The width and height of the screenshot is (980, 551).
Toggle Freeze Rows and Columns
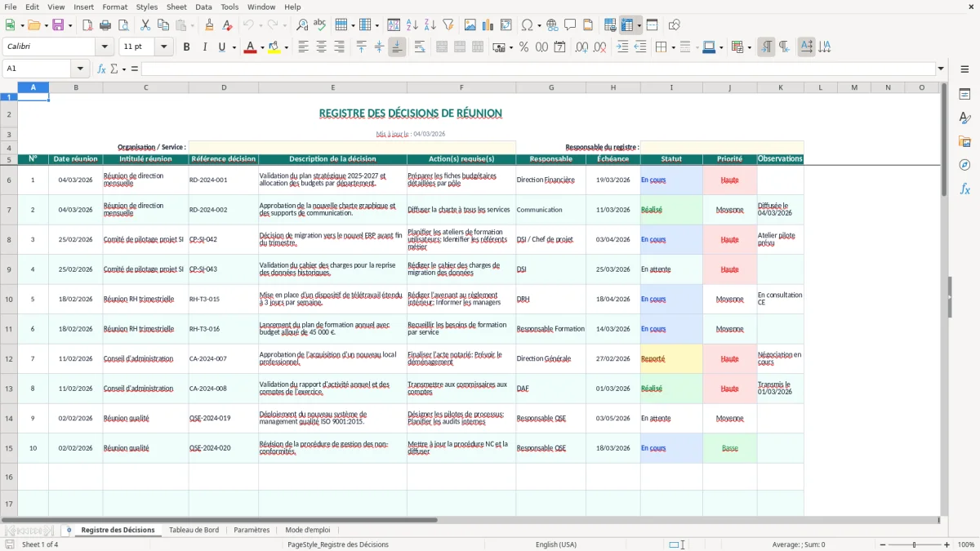coord(627,25)
